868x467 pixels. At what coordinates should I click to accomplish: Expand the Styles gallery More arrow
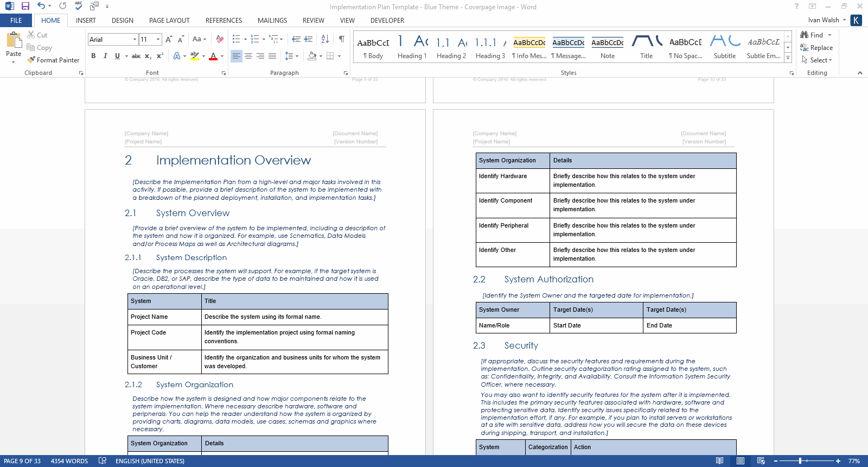pos(788,58)
